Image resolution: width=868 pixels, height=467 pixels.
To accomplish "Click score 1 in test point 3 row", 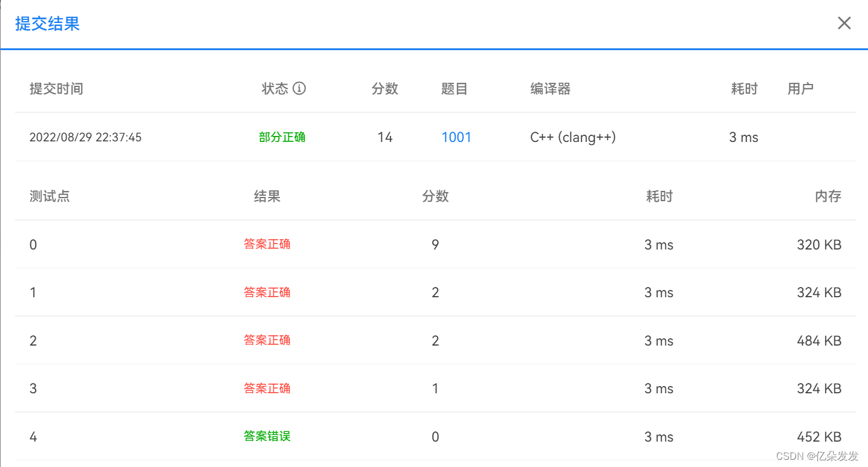I will (x=435, y=388).
